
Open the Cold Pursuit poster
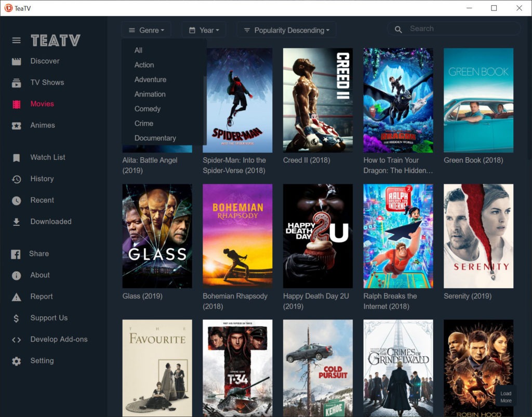318,368
